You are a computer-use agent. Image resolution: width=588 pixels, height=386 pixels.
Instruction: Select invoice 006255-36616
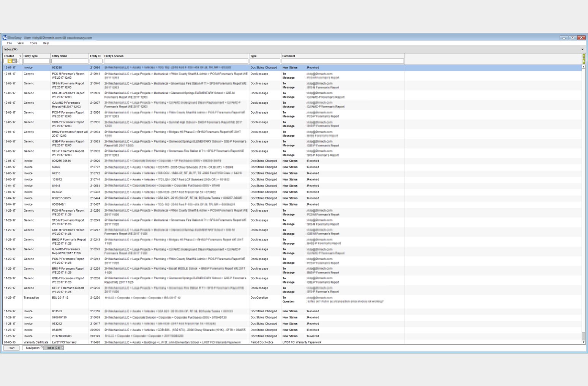click(292, 161)
